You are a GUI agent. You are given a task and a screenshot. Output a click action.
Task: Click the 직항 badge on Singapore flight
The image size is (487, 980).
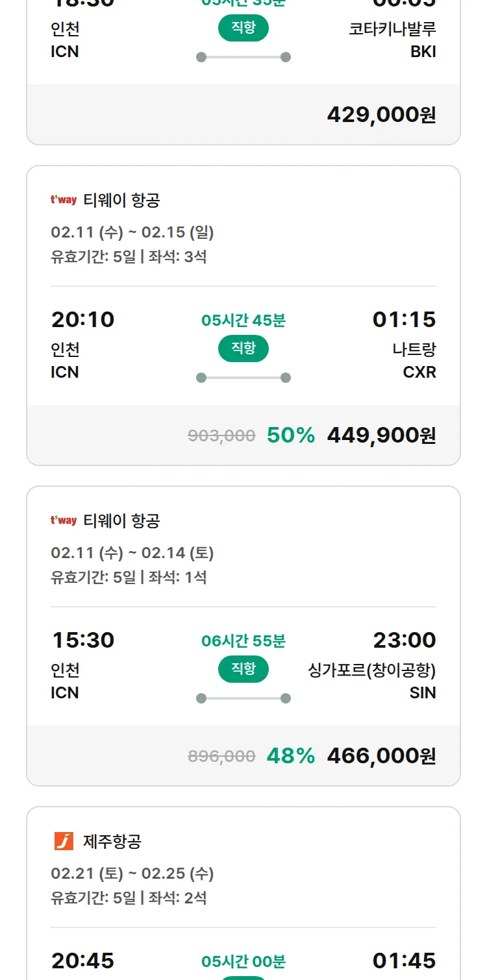click(x=243, y=670)
